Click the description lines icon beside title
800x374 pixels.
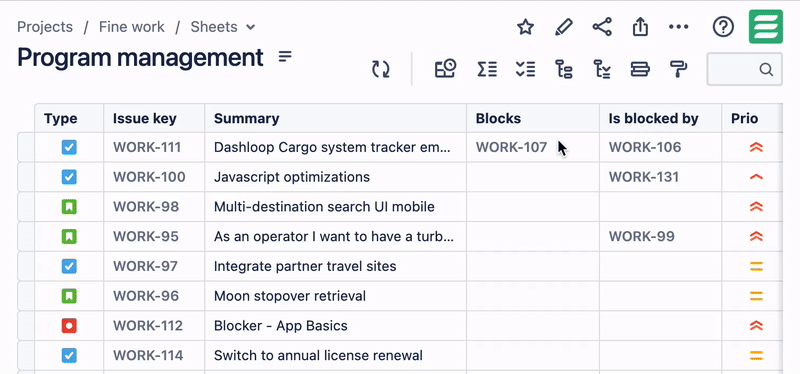[285, 57]
